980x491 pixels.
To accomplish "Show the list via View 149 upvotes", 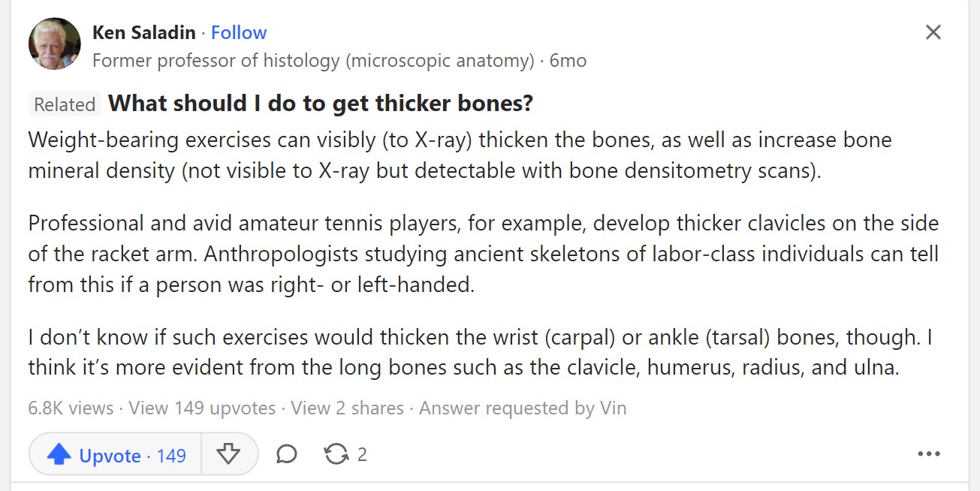I will point(202,408).
